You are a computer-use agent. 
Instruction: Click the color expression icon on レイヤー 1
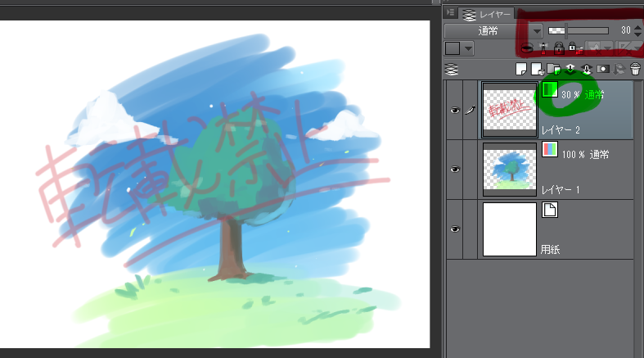[x=550, y=150]
